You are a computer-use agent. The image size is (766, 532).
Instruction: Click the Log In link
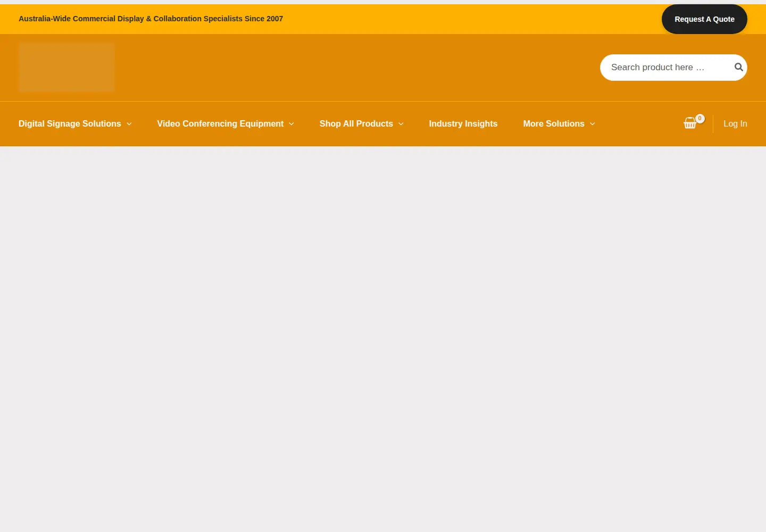point(735,123)
